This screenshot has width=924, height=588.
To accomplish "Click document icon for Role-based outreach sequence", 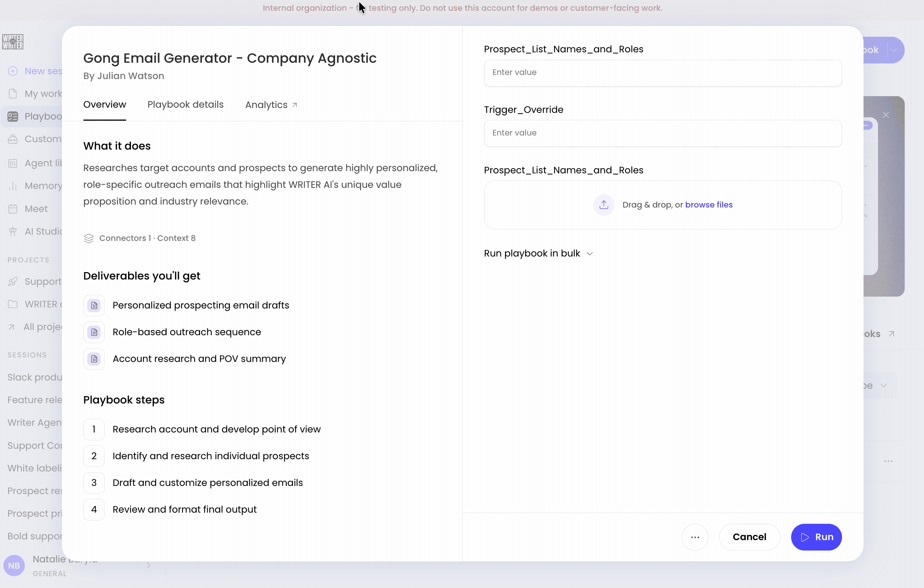I will point(94,332).
